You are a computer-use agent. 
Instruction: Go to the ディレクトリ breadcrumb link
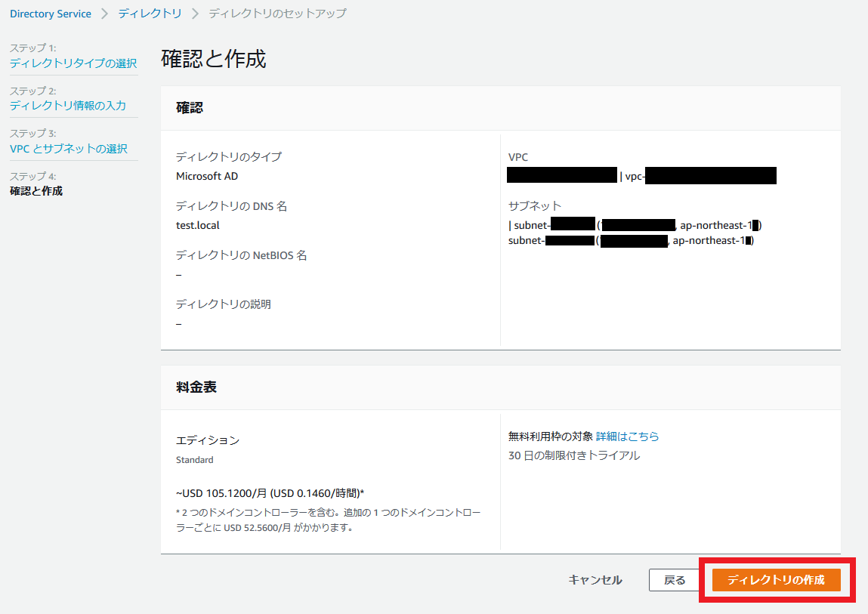[150, 14]
